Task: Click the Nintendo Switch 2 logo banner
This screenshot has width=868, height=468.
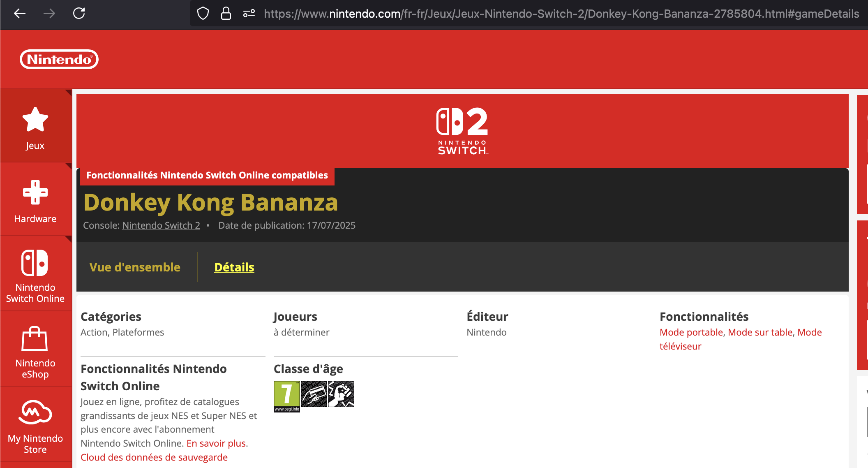Action: click(x=462, y=131)
